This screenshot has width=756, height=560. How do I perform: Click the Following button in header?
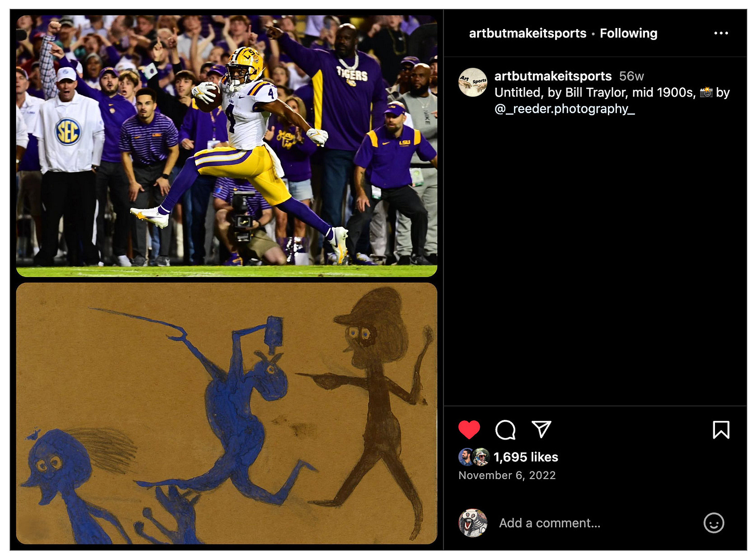click(x=628, y=33)
